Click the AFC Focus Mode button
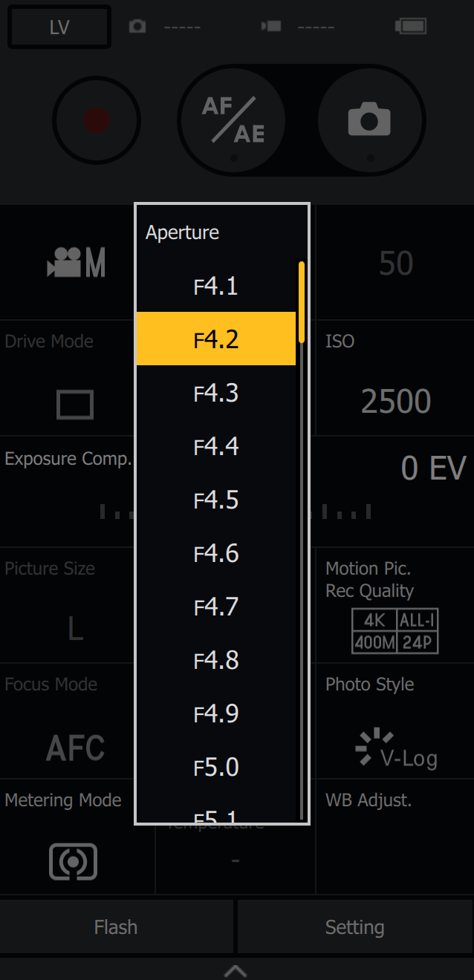 coord(75,748)
